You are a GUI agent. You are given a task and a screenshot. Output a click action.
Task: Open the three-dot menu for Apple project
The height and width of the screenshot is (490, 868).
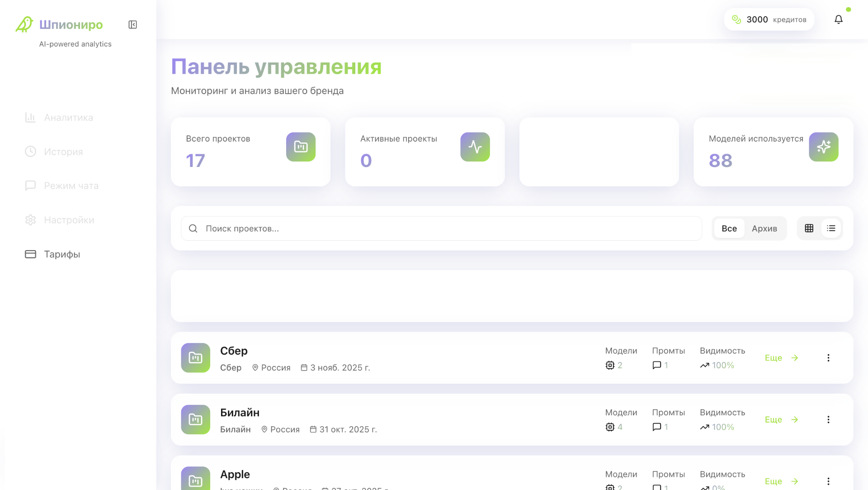coord(829,481)
